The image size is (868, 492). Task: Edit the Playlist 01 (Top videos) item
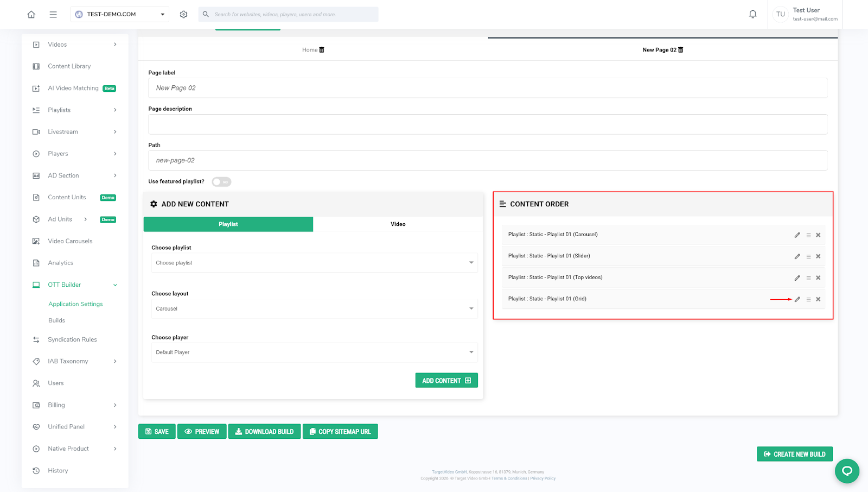(797, 278)
